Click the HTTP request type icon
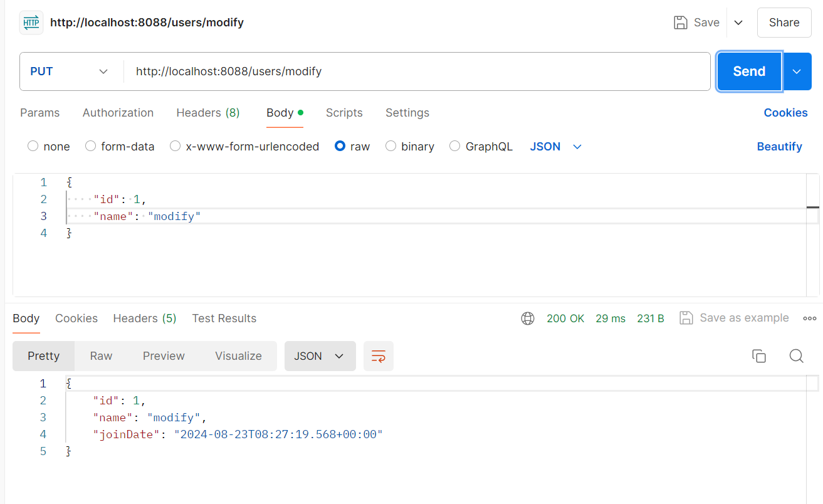The image size is (823, 504). pos(31,23)
